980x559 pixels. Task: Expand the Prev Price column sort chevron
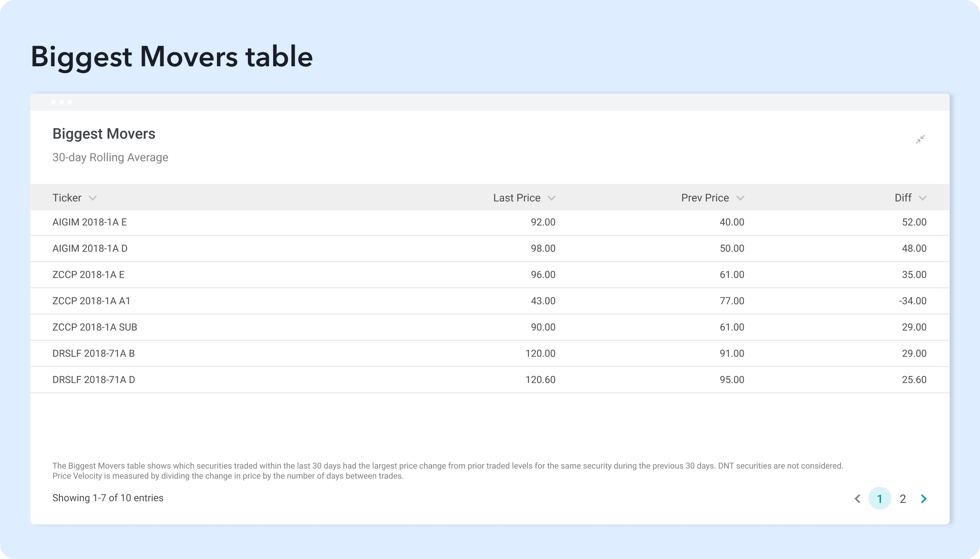click(740, 198)
